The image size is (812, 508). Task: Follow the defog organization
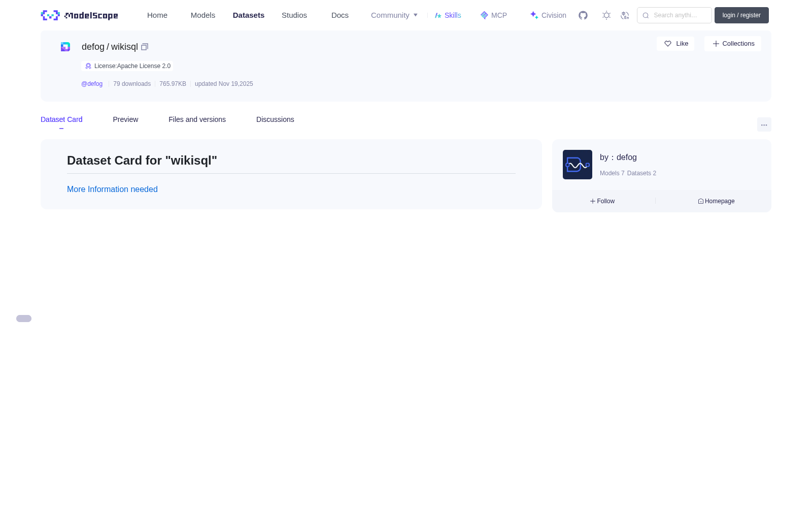click(x=602, y=201)
